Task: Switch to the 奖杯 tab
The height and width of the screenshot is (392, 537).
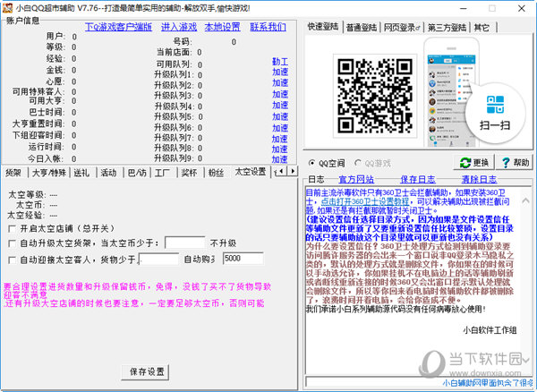Action: pyautogui.click(x=190, y=173)
